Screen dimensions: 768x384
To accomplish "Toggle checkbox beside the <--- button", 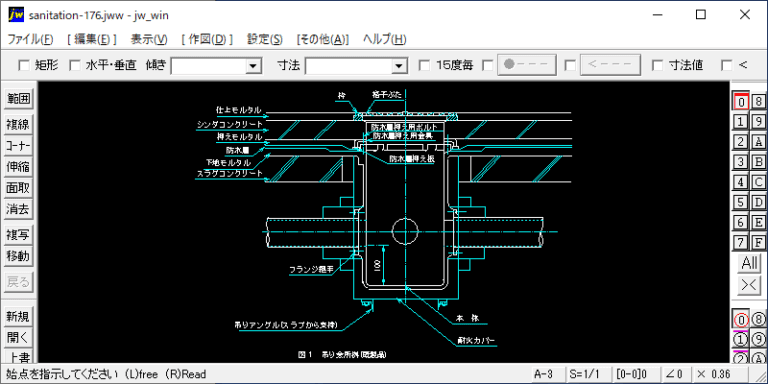I will point(570,65).
